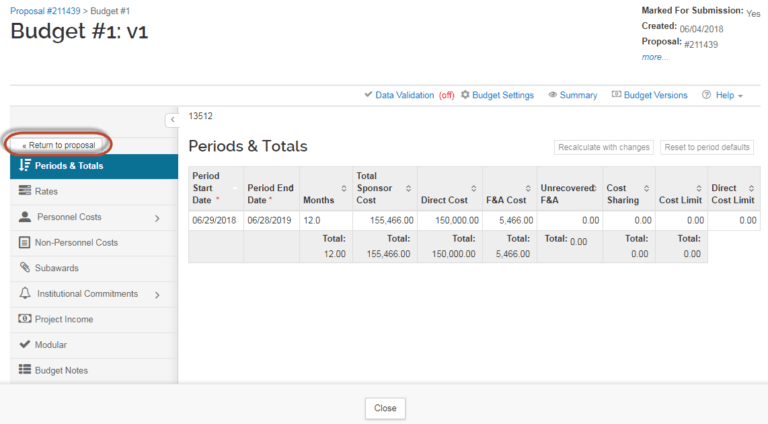Image resolution: width=768 pixels, height=424 pixels.
Task: Expand the Personnel Costs submenu arrow
Action: (x=157, y=217)
